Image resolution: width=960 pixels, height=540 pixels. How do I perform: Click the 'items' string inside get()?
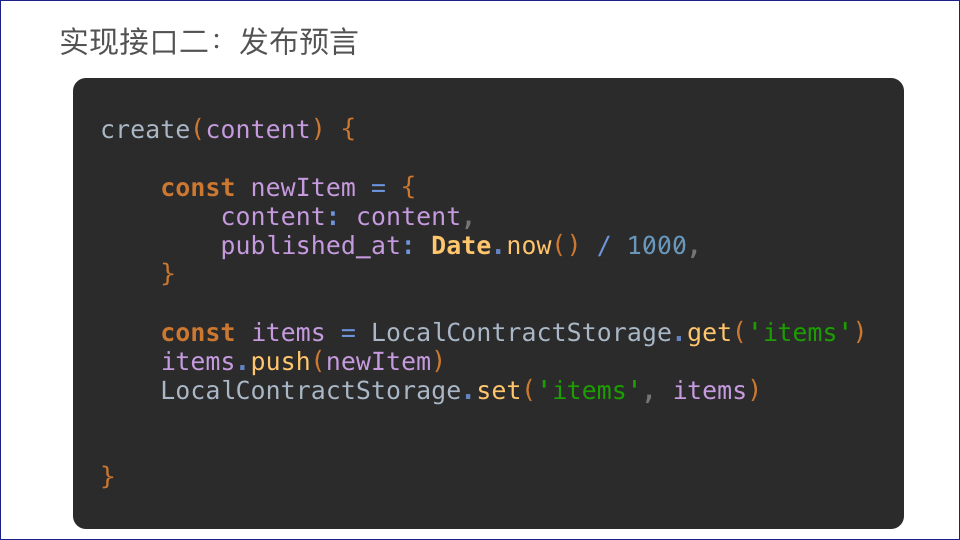(x=799, y=333)
